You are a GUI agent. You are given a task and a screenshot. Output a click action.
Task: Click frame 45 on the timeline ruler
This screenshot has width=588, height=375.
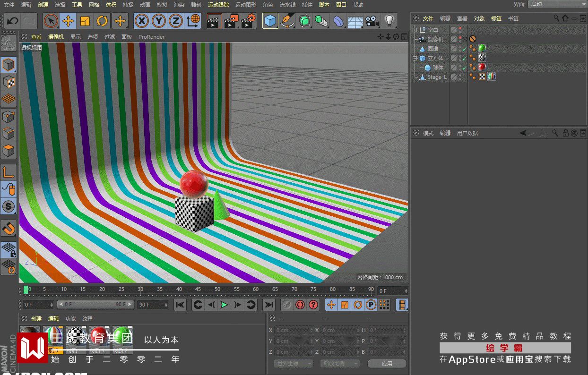tap(198, 290)
